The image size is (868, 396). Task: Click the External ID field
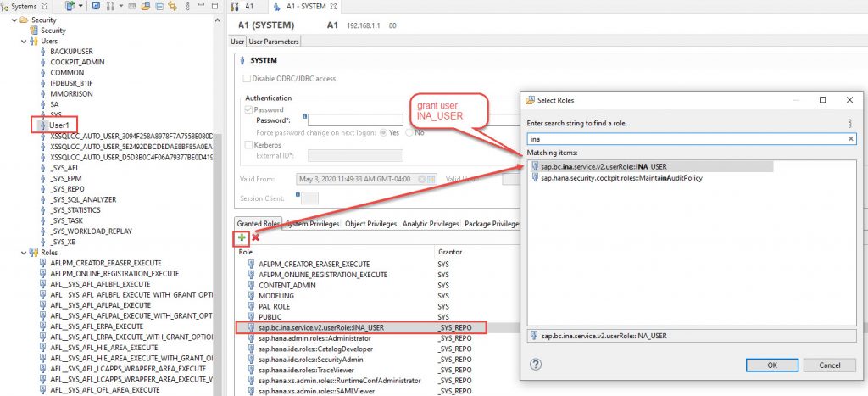(x=355, y=156)
